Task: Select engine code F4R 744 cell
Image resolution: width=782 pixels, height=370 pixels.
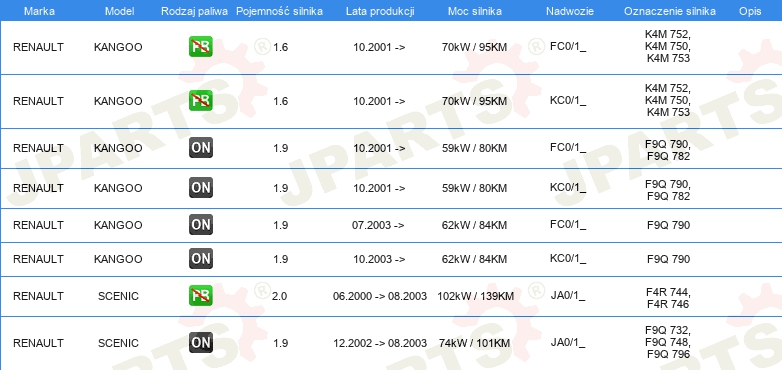Action: tap(667, 293)
